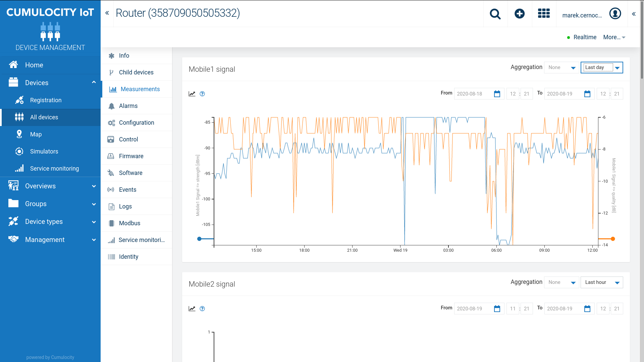Open Mobile1 Aggregation None dropdown
644x362 pixels.
pos(561,67)
